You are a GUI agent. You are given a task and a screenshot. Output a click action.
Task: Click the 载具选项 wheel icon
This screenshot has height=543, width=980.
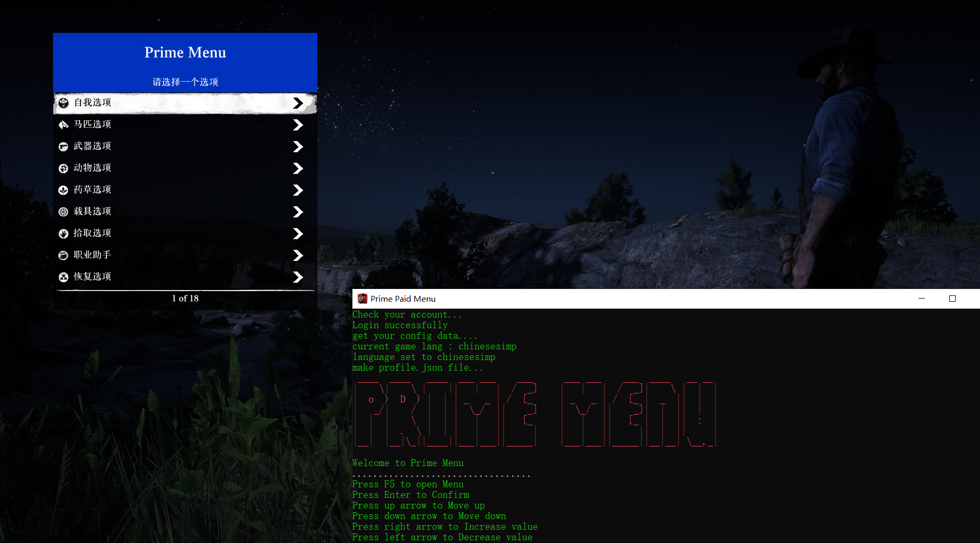[x=64, y=212]
